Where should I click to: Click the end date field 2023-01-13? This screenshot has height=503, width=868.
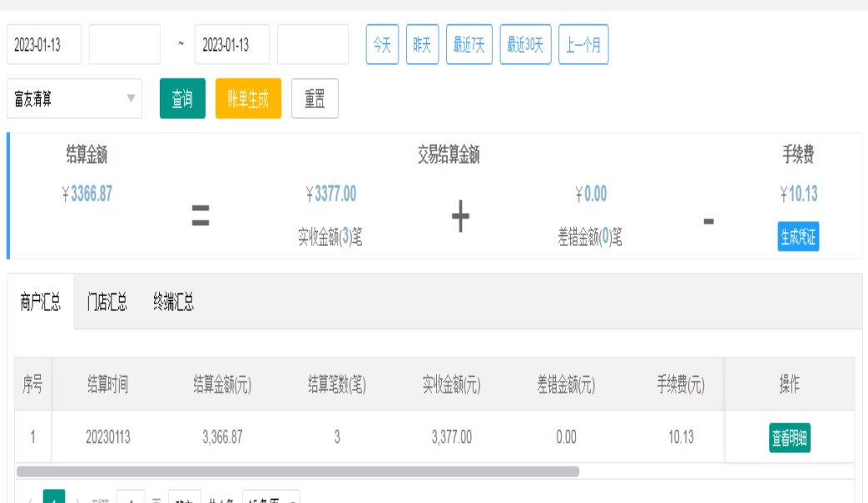232,45
